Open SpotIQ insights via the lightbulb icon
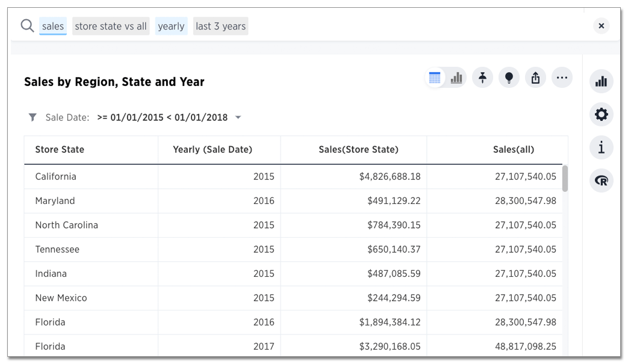Image resolution: width=628 pixels, height=364 pixels. coord(509,78)
